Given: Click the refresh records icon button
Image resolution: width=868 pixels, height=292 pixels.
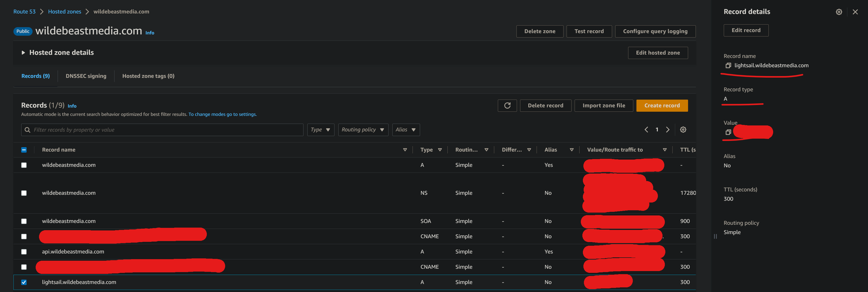Looking at the screenshot, I should 507,106.
